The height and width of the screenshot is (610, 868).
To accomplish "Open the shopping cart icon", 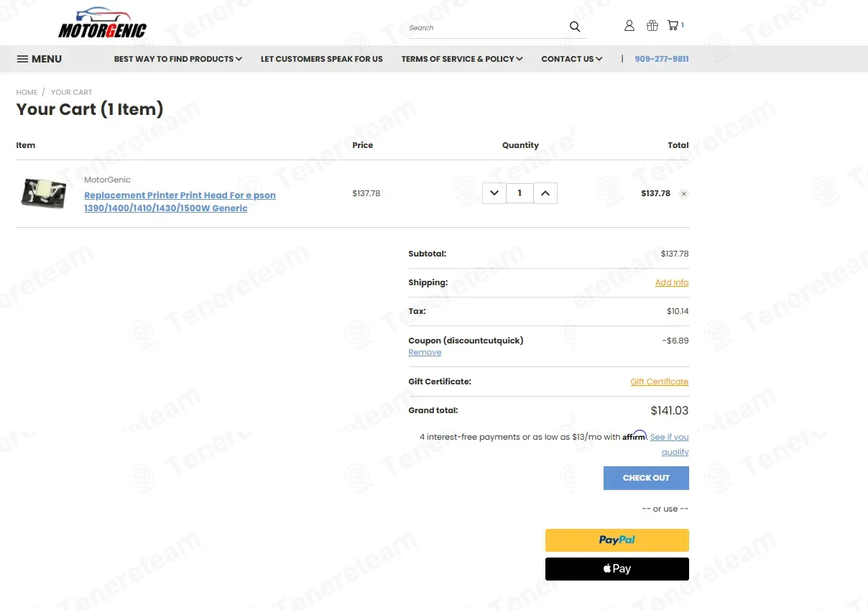I will [673, 25].
